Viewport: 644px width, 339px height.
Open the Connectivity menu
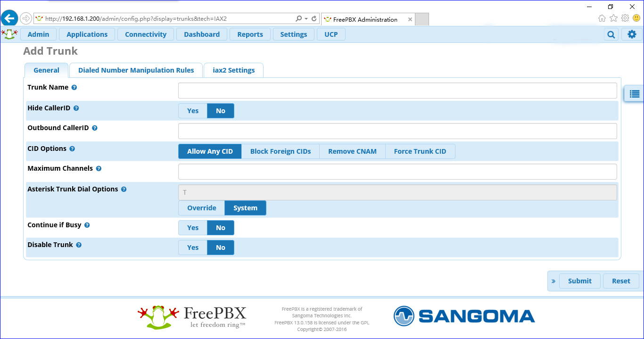146,34
